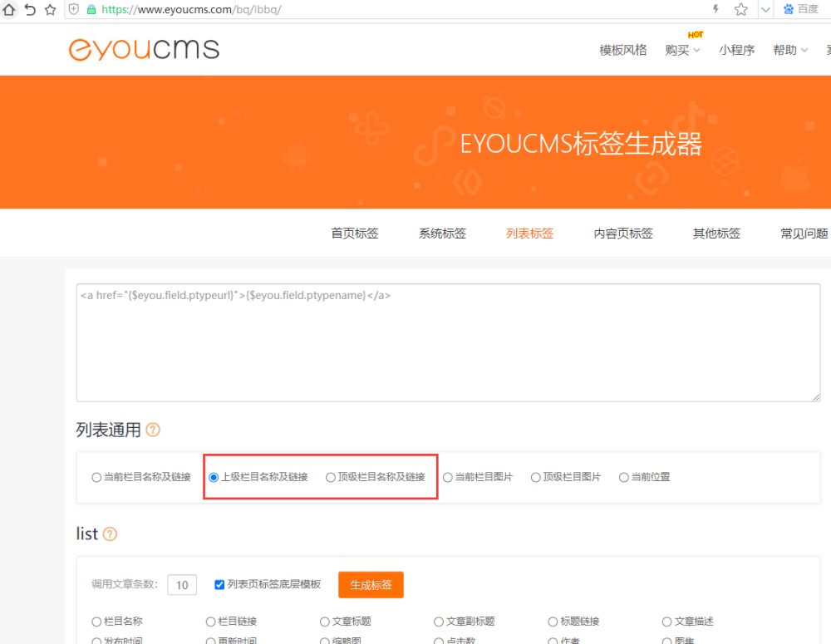Open the address bar dropdown arrow

click(765, 9)
